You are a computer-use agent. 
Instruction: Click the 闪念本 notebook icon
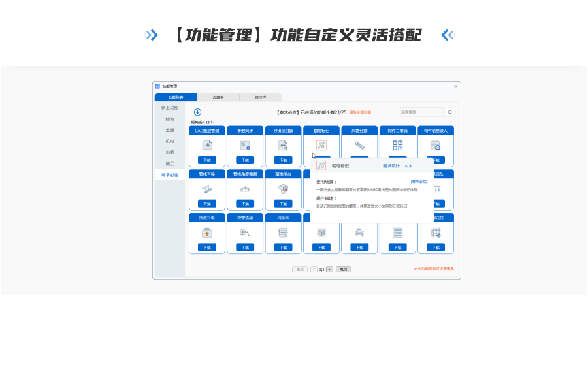click(283, 233)
